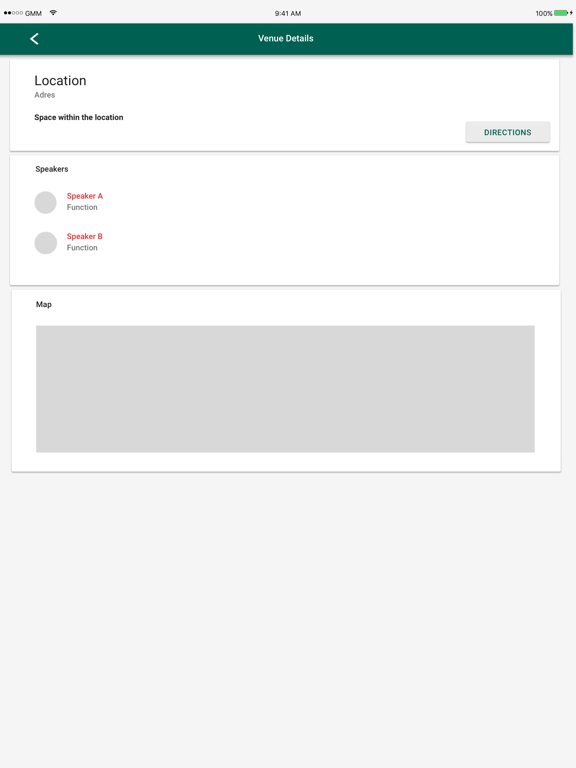
Task: Tap the Wi-Fi status icon
Action: point(53,13)
